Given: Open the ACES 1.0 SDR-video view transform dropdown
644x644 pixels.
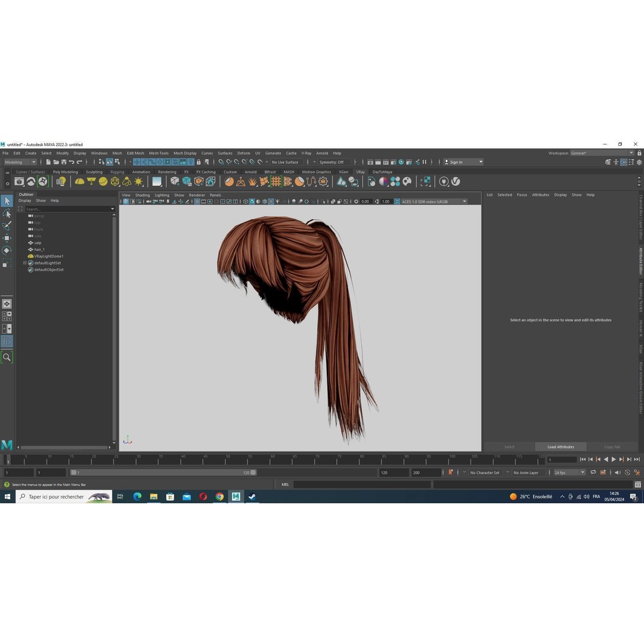Looking at the screenshot, I should pos(434,202).
